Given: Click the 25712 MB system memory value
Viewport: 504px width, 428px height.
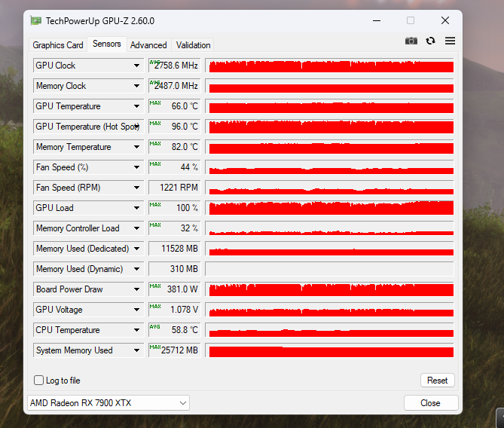Looking at the screenshot, I should [175, 350].
